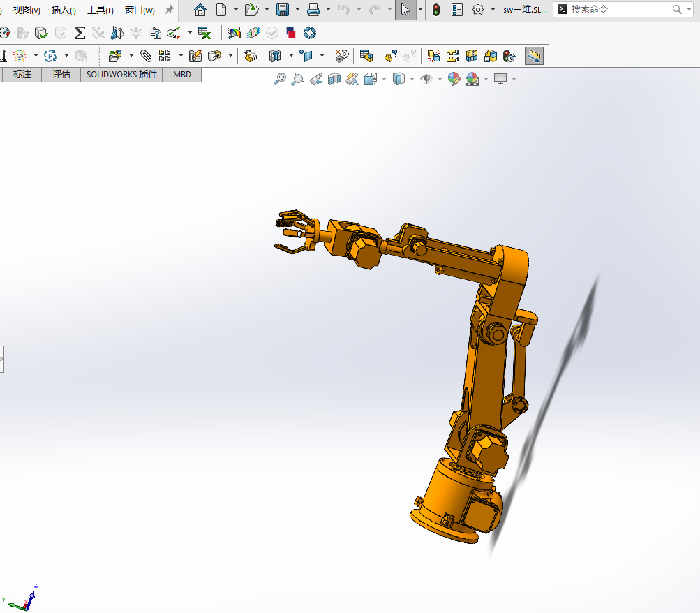Expand the Print dropdown arrow
Viewport: 700px width, 613px height.
(328, 9)
